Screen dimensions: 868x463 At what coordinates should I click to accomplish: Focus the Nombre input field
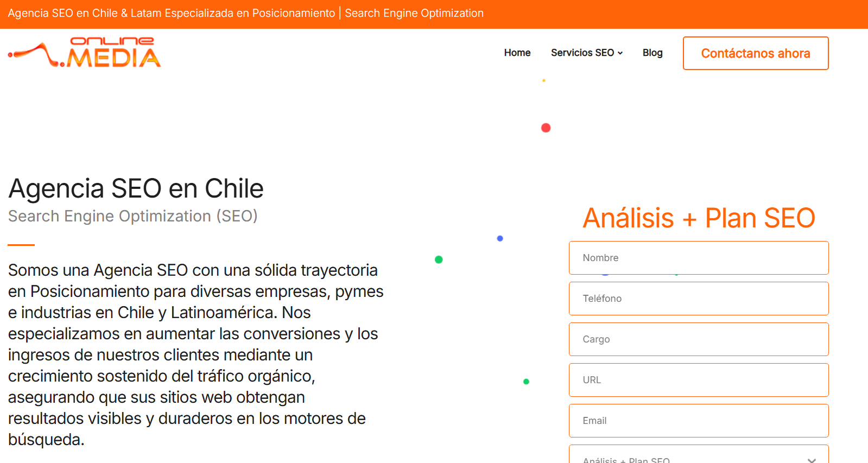pos(698,258)
